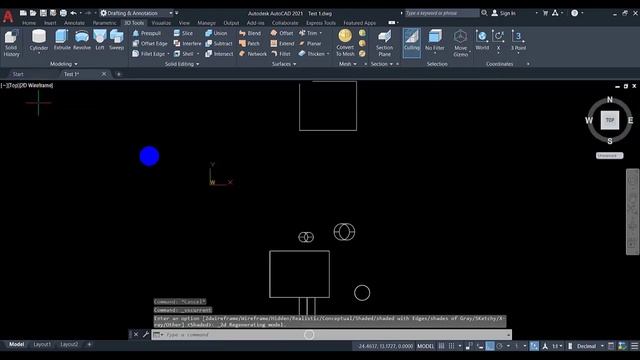Select the blue filled circle
Image resolution: width=640 pixels, height=360 pixels.
(x=149, y=156)
